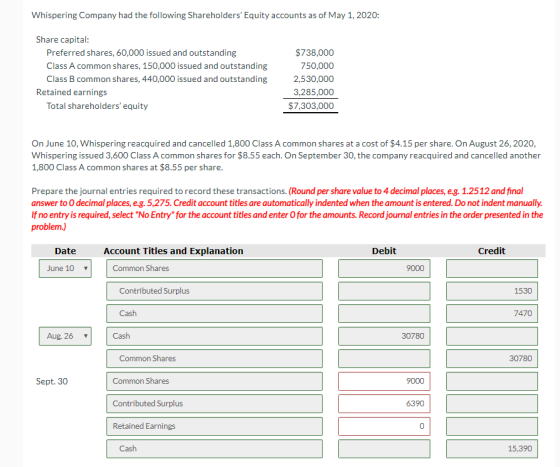Click Sept. 30 debit field containing 9000
Viewport: 560px width, 467px height.
[x=384, y=381]
